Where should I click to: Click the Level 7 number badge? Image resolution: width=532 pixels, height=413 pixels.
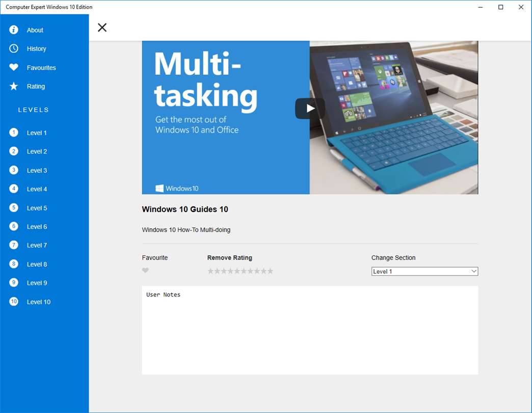point(14,245)
